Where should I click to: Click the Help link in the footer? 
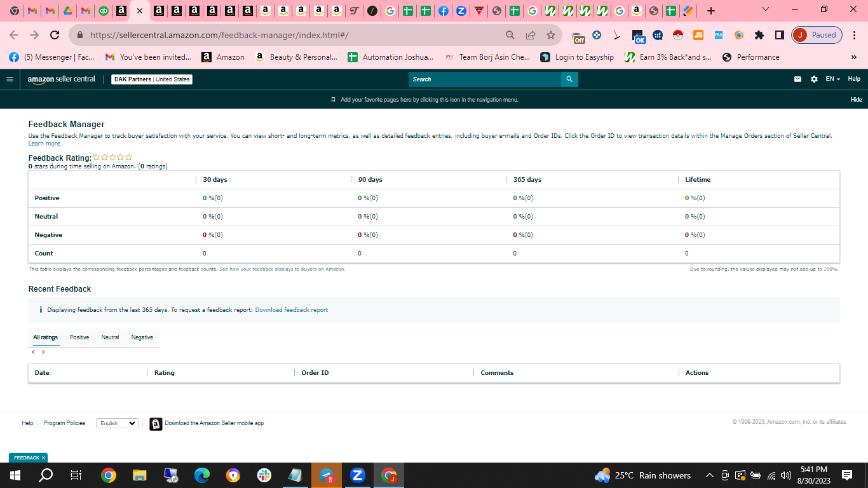(27, 423)
